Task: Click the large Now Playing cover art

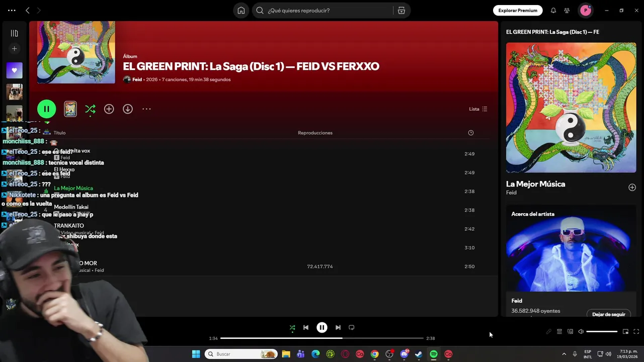Action: pos(571,108)
